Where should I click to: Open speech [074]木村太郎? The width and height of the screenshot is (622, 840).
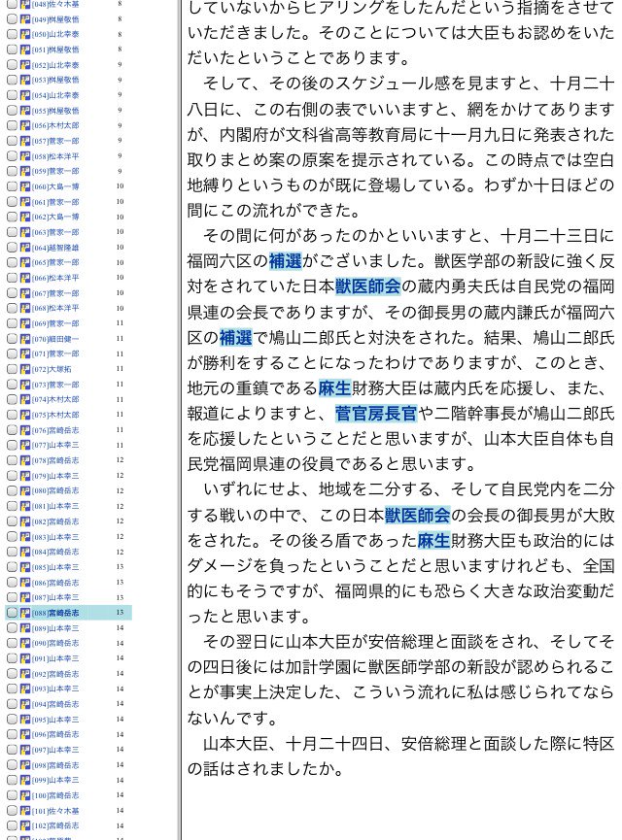click(x=55, y=400)
